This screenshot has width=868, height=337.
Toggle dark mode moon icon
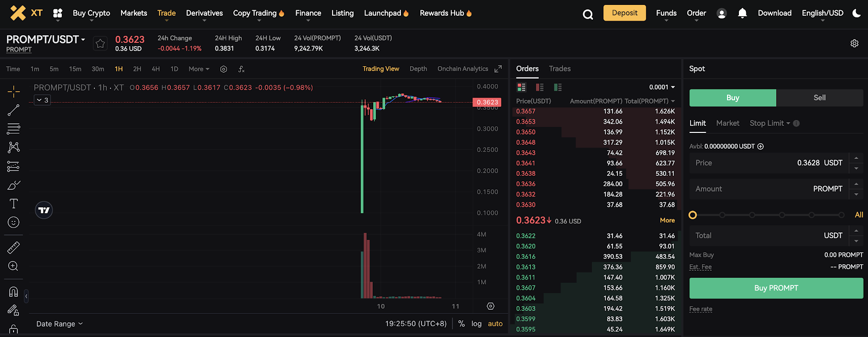point(857,14)
